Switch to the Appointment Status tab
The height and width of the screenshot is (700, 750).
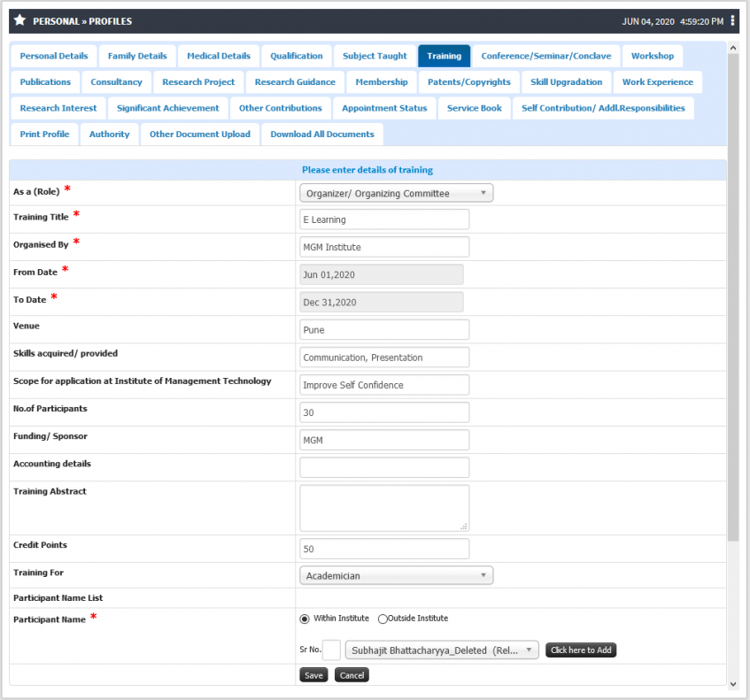[384, 108]
